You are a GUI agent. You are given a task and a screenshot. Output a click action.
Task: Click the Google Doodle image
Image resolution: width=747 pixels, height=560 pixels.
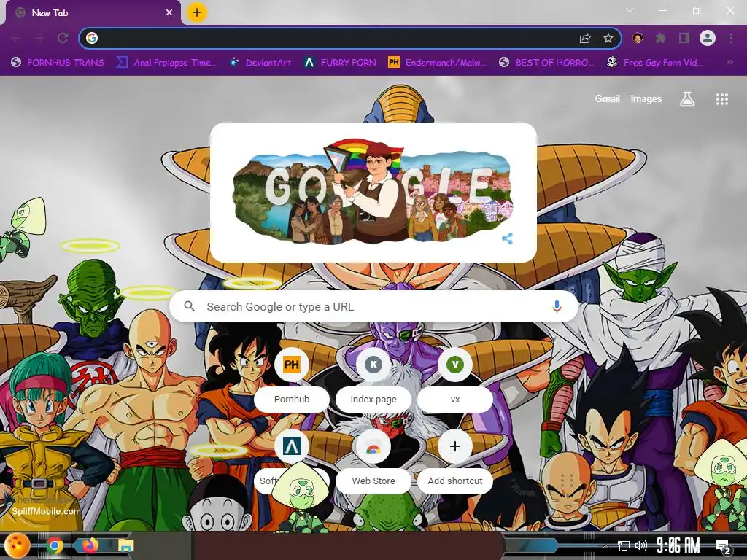pyautogui.click(x=373, y=192)
